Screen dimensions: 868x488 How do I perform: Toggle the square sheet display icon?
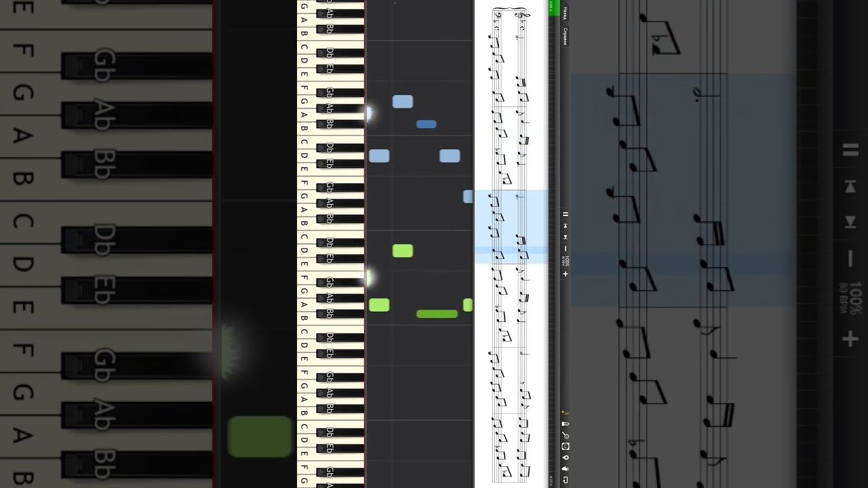(x=566, y=447)
